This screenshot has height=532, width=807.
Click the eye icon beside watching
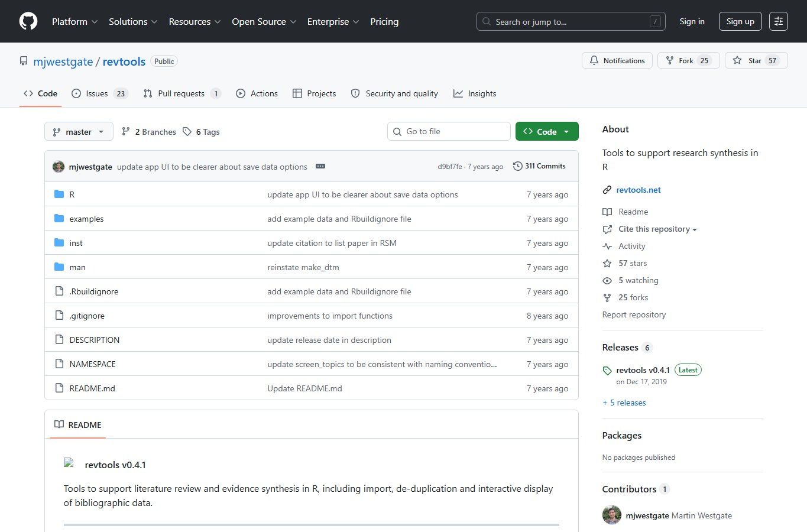click(607, 281)
